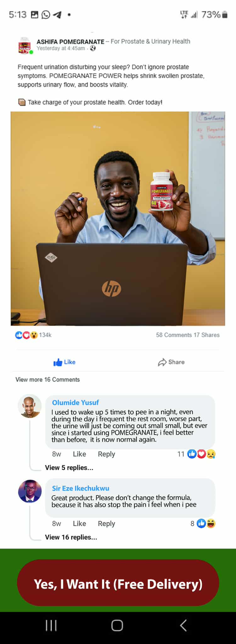Open Olumide Yusuf's avatar
Image resolution: width=236 pixels, height=644 pixels.
(30, 406)
